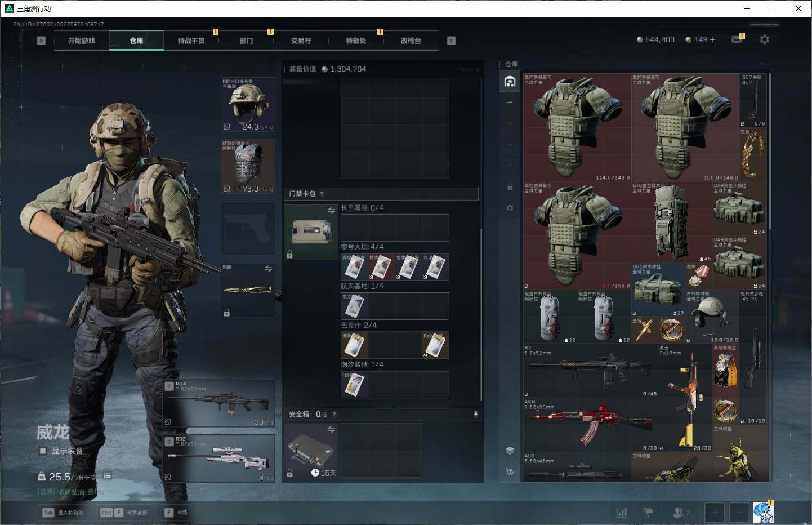This screenshot has width=812, height=525.
Task: Click the Tab 进入特勤处 button
Action: click(x=63, y=513)
